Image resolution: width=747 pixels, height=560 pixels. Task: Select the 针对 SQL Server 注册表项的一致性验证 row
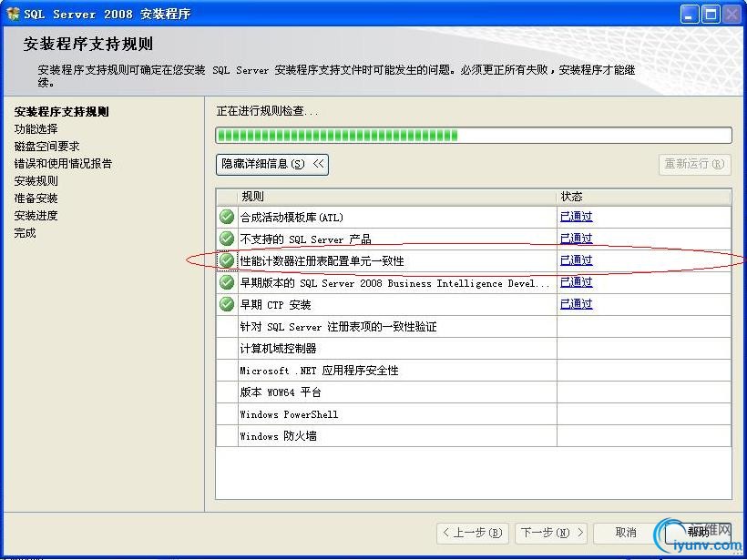click(474, 326)
